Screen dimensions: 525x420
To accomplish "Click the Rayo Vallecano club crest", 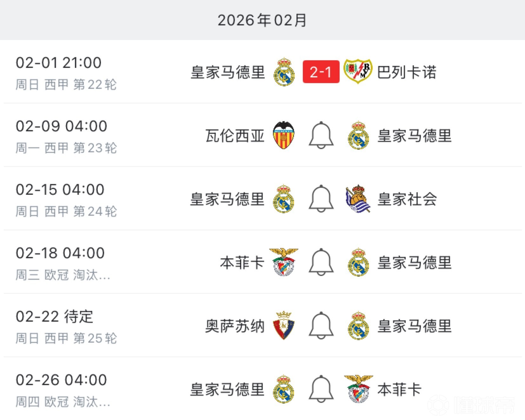I will [358, 71].
